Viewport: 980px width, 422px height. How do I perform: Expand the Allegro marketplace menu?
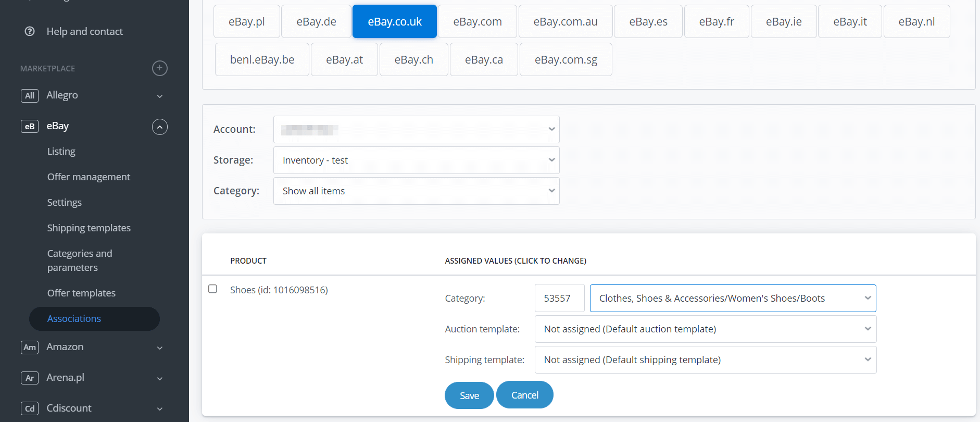(160, 96)
